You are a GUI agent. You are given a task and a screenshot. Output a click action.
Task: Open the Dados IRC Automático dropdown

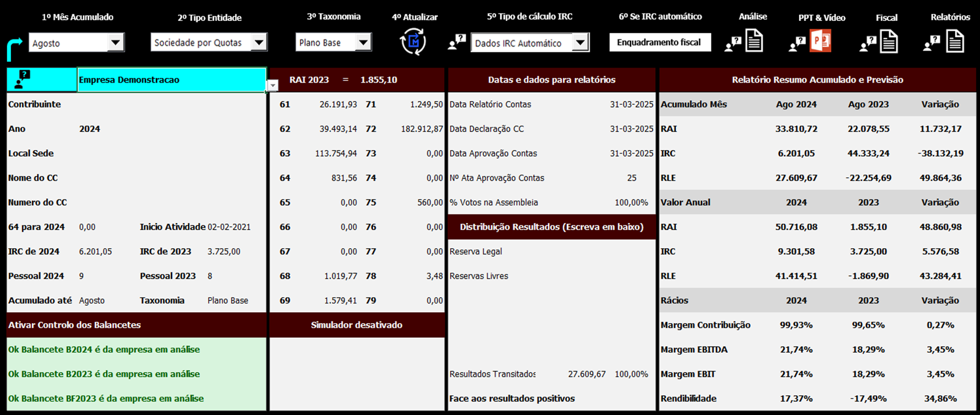[580, 42]
